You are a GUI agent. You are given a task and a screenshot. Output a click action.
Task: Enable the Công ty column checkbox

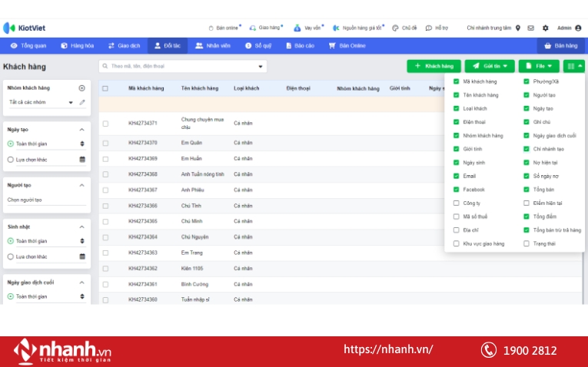coord(456,203)
